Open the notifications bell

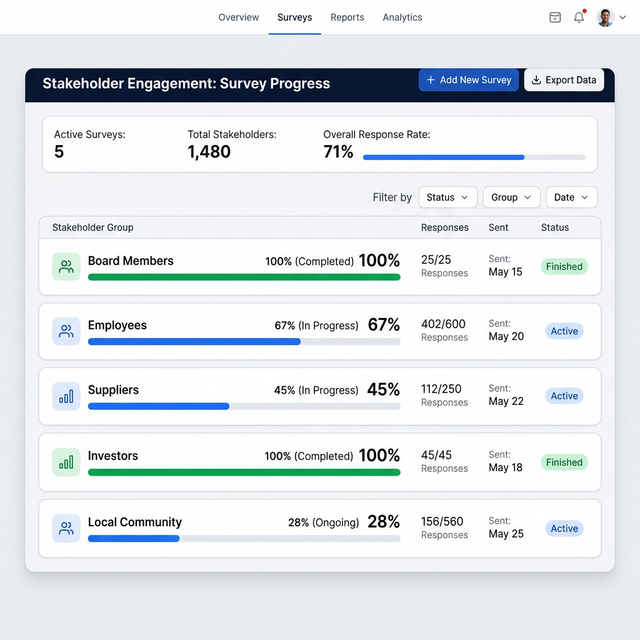(579, 17)
